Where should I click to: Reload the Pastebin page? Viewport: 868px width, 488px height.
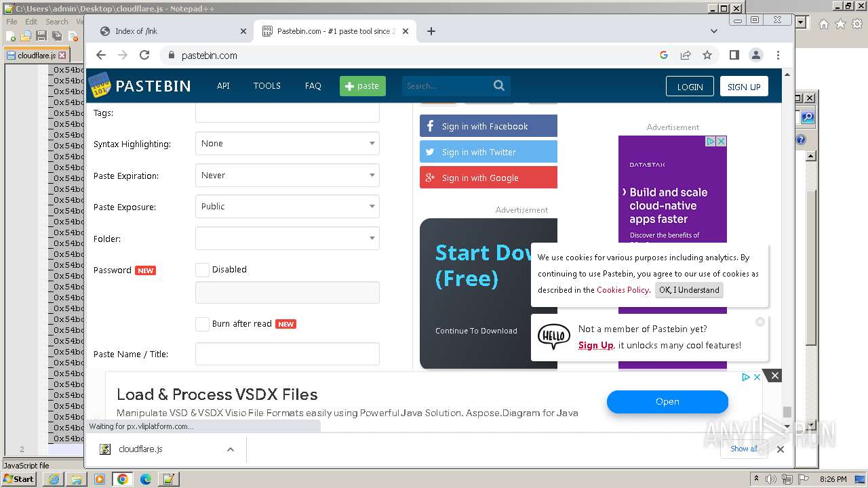point(144,56)
